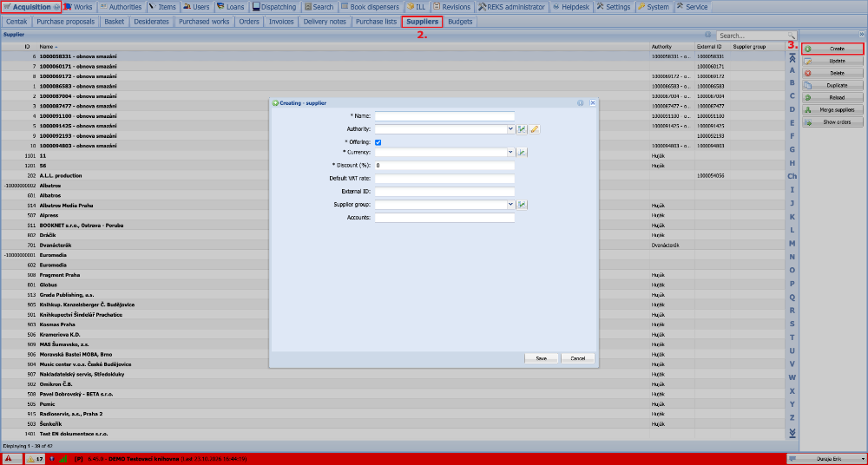Click the green signal strength icon in status bar
Screen dimensions: 868x465
click(x=62, y=459)
